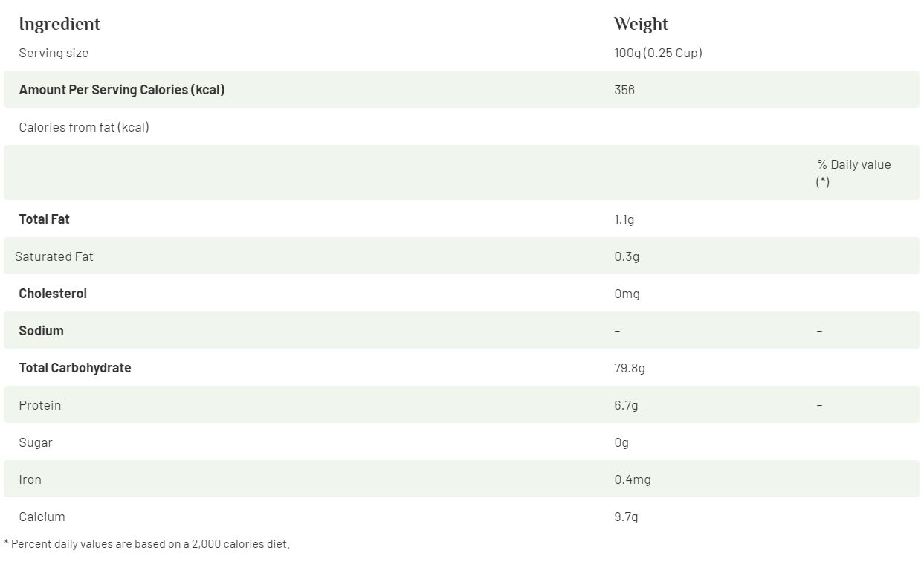This screenshot has width=924, height=562.
Task: Click the 0.3g saturated fat value
Action: (627, 256)
